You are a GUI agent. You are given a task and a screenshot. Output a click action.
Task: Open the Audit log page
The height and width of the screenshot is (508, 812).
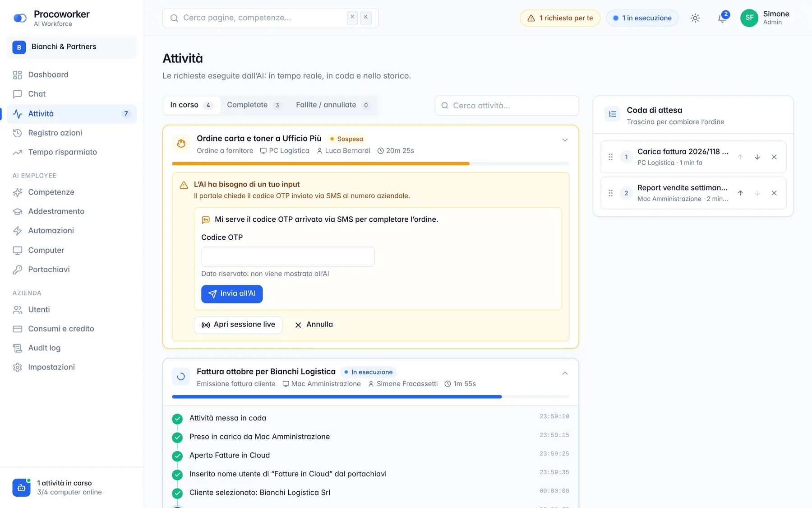[72, 348]
